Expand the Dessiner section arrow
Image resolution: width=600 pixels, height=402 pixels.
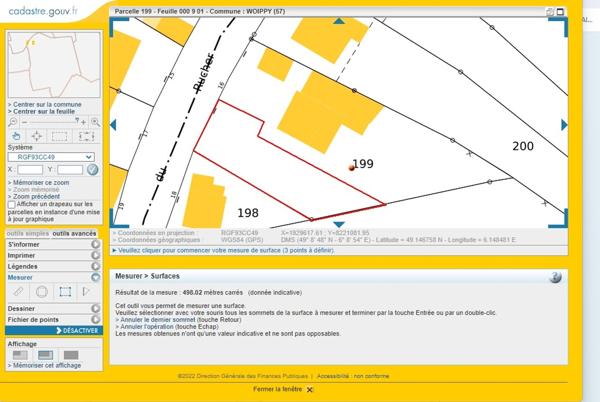(x=95, y=308)
